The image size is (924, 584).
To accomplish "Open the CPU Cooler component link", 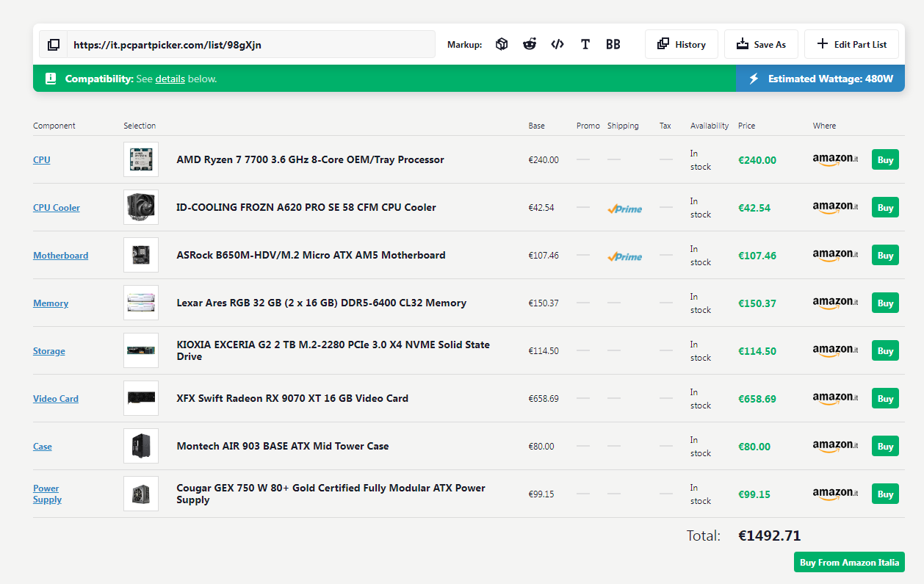I will 57,208.
